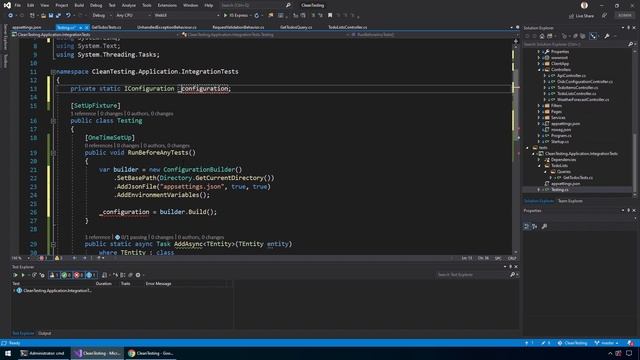Click highlighted Sync with Active Document icon
This screenshot has height=360, width=640.
click(593, 36)
